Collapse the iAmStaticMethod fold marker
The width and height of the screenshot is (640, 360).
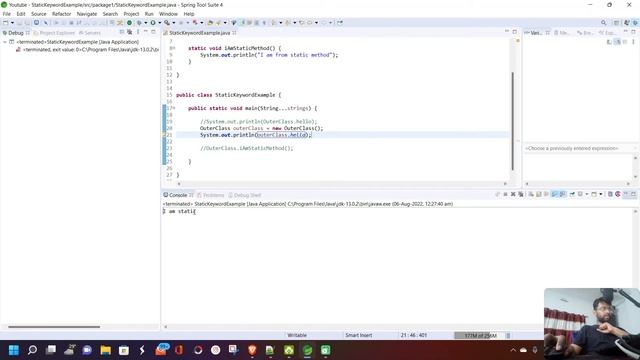pyautogui.click(x=173, y=48)
